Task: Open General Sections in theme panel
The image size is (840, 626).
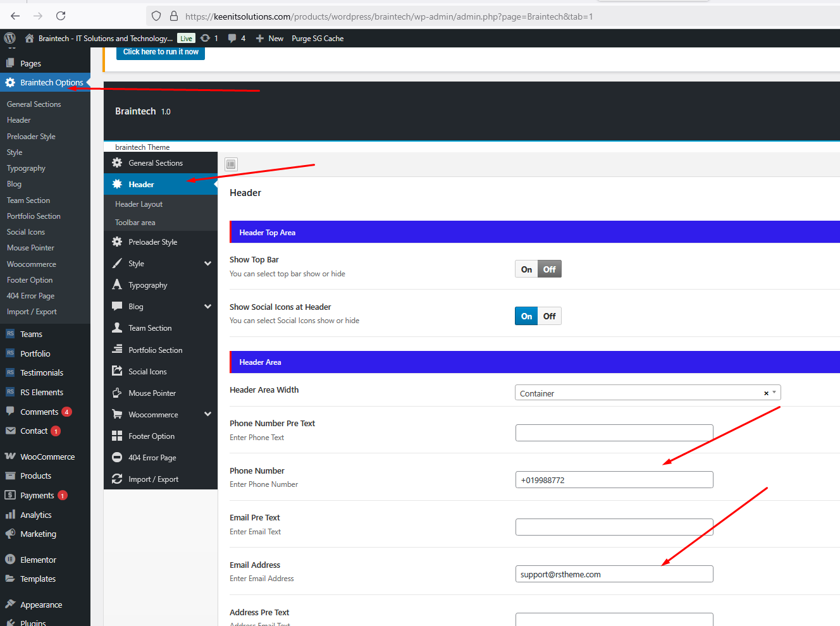Action: tap(161, 163)
